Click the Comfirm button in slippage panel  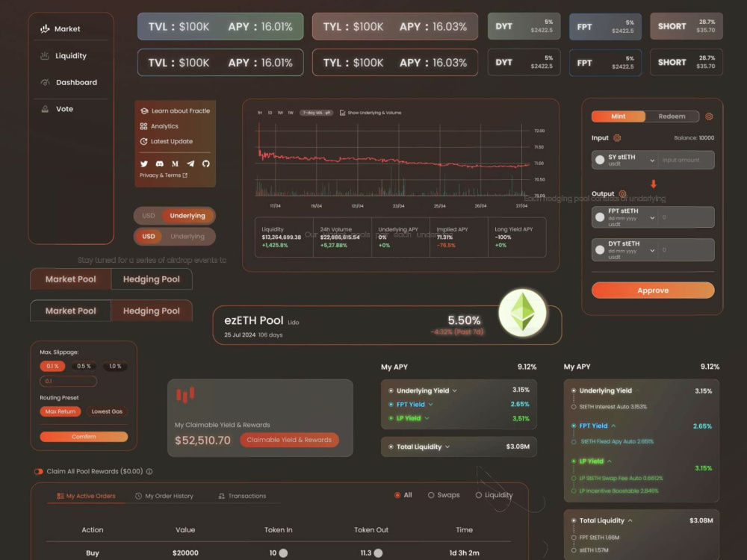[x=84, y=437]
